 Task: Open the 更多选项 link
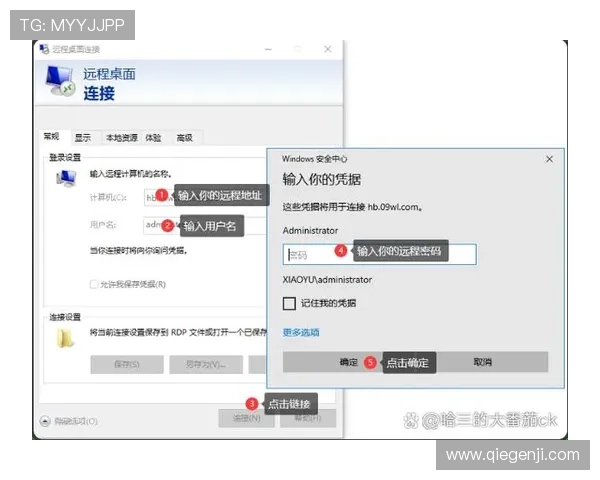[301, 332]
